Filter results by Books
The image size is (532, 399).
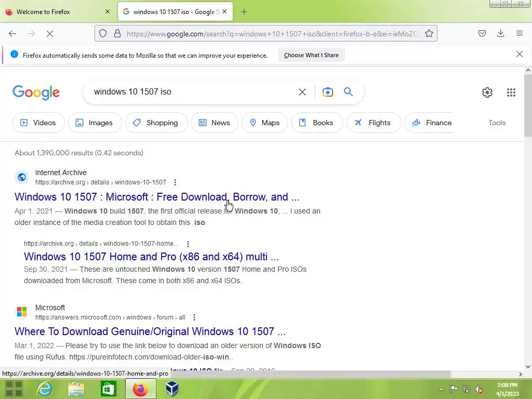pos(317,123)
